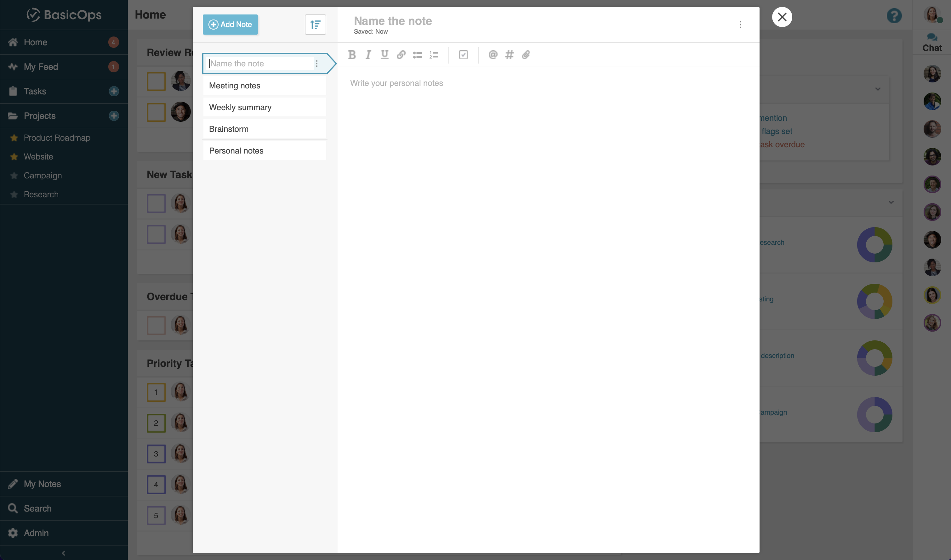951x560 pixels.
Task: Toggle italic formatting in note toolbar
Action: pyautogui.click(x=368, y=55)
